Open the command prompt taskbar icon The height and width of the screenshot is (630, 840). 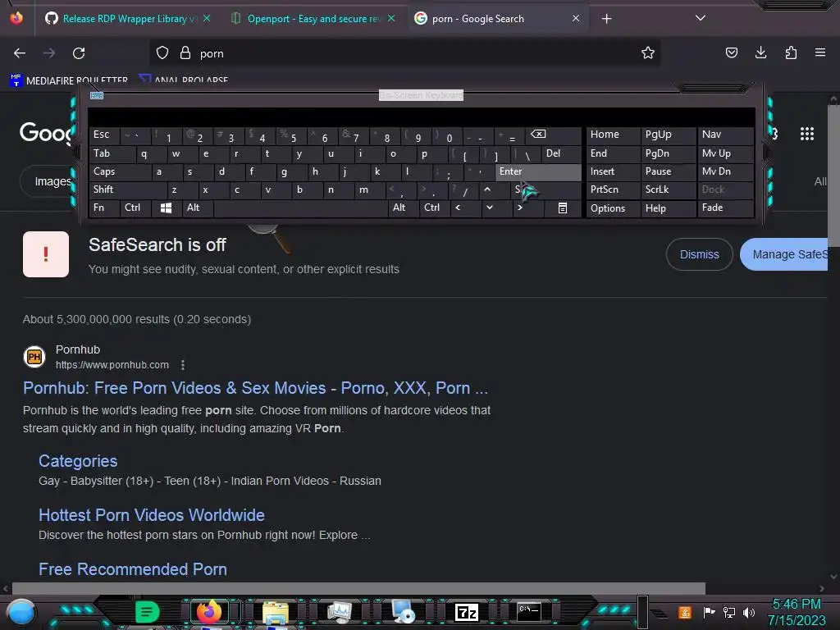pos(529,612)
